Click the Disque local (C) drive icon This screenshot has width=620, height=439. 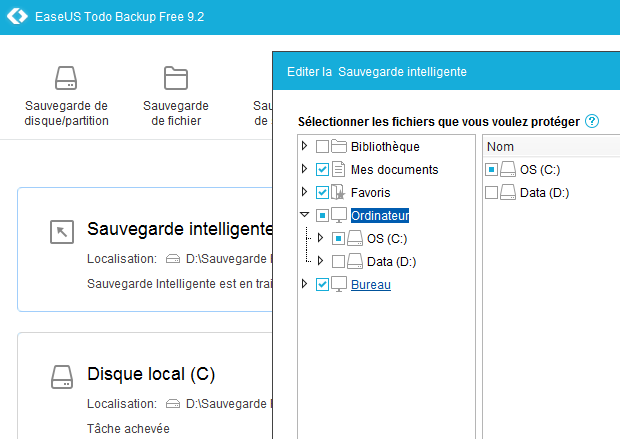[62, 377]
